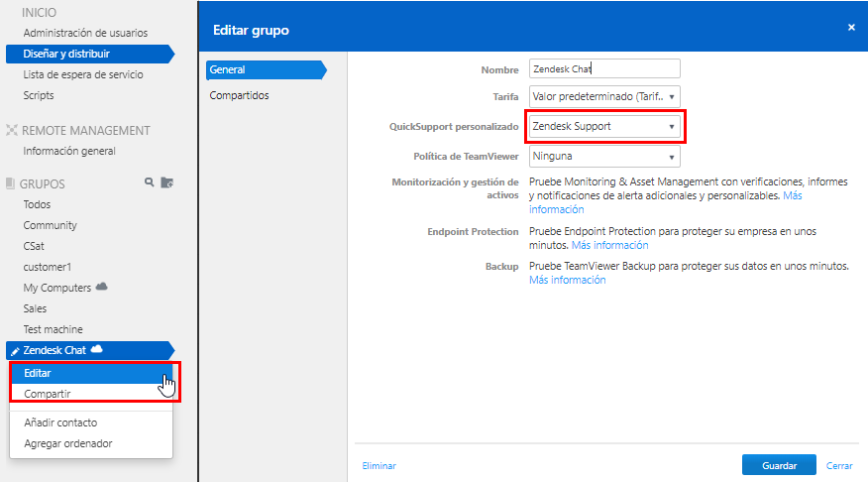
Task: Click the Cerrar link
Action: (x=839, y=466)
